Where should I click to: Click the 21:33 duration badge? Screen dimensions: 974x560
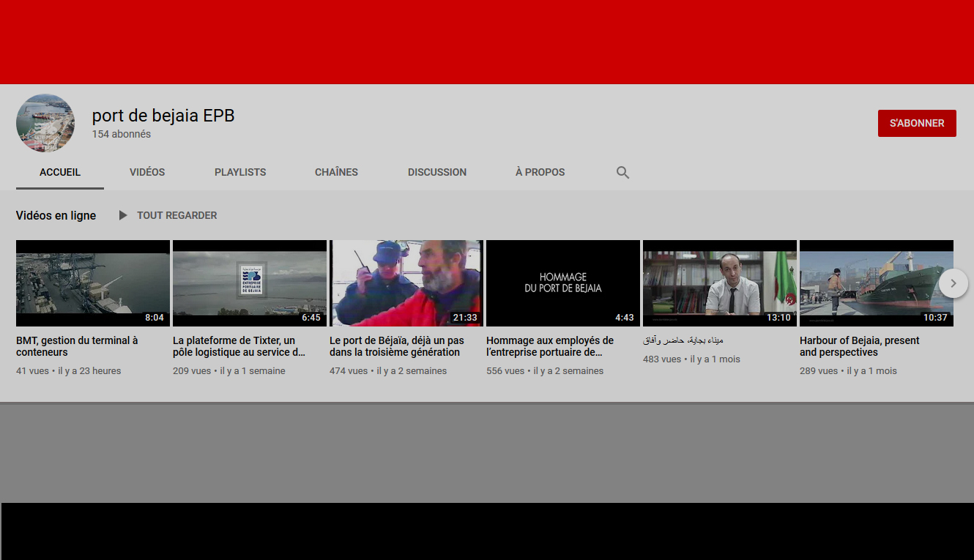[465, 318]
